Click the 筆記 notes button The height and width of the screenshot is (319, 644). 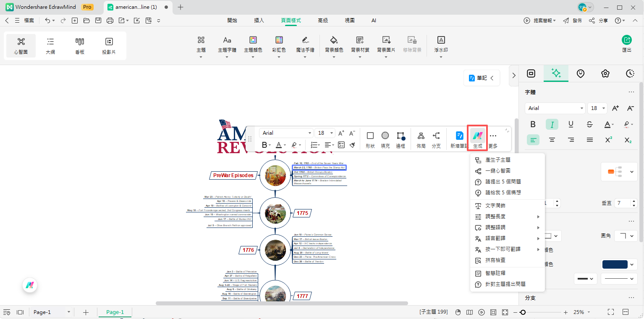481,78
